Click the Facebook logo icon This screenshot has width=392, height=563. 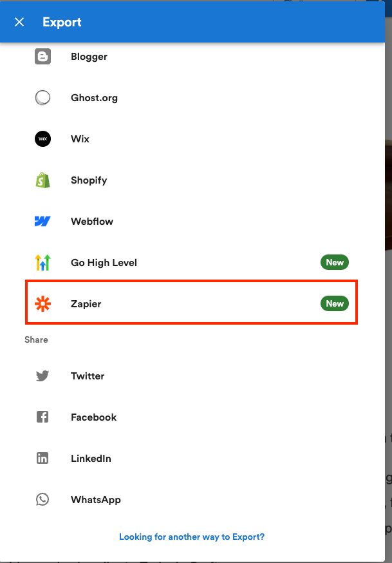[42, 417]
